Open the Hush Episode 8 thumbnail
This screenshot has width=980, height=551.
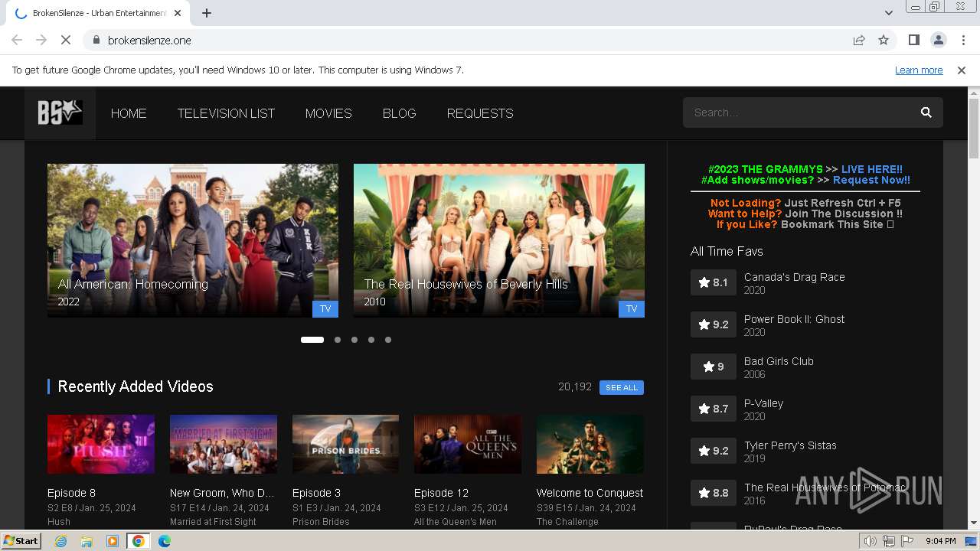pyautogui.click(x=101, y=445)
